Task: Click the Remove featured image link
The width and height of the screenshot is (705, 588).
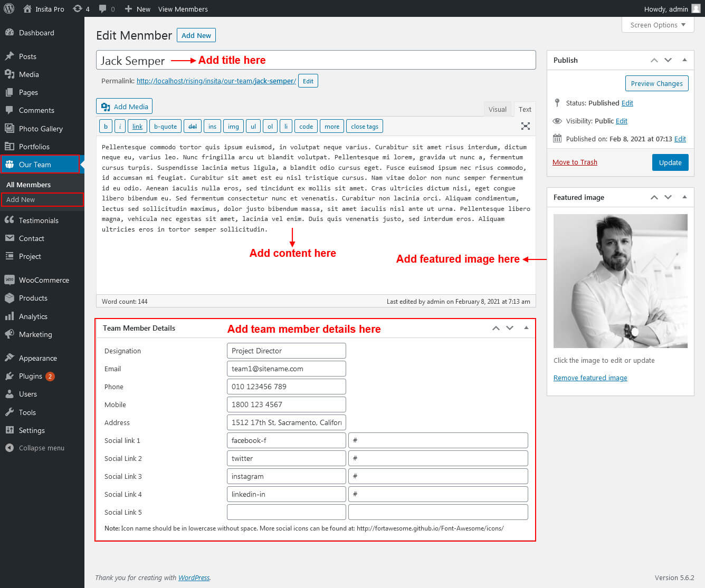Action: tap(590, 378)
